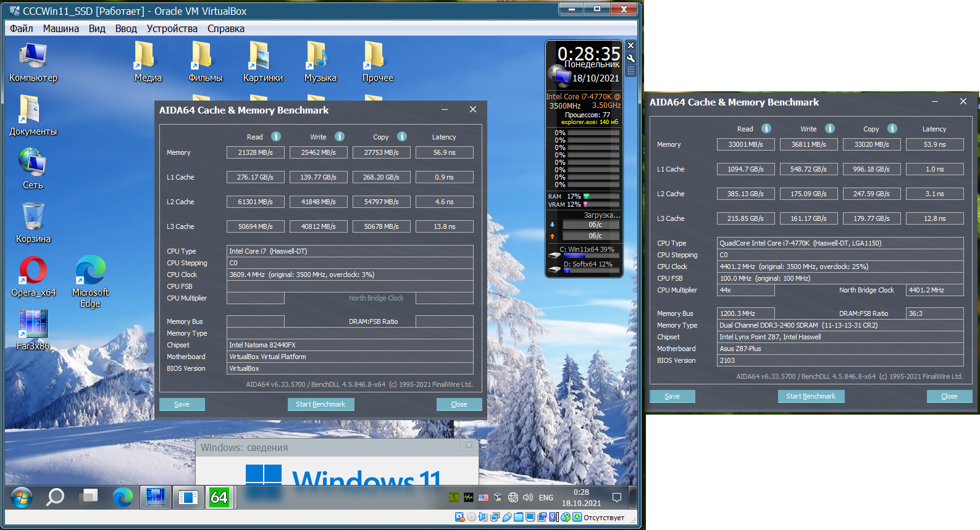Click the ENG language indicator in tray

tap(546, 498)
